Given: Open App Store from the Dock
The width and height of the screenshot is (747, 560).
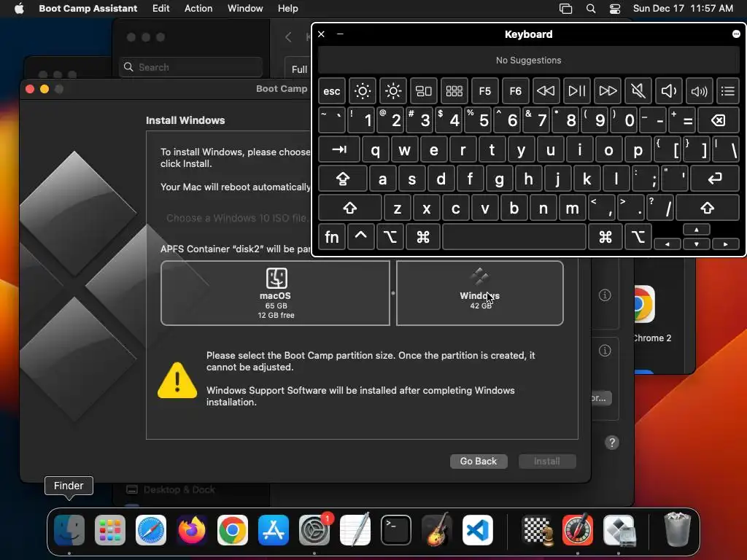Looking at the screenshot, I should 274,530.
